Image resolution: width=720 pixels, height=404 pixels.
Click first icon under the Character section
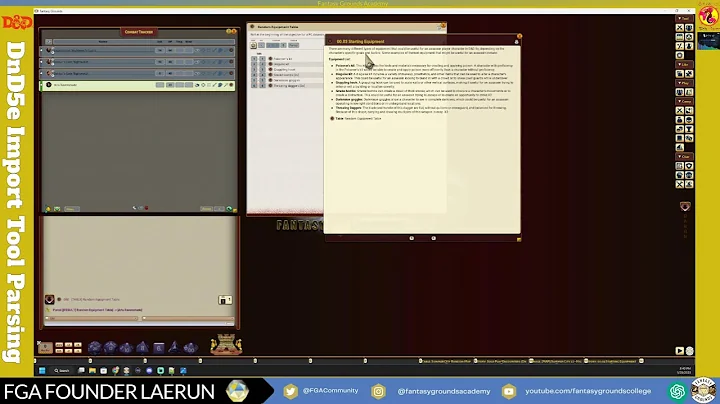click(680, 166)
